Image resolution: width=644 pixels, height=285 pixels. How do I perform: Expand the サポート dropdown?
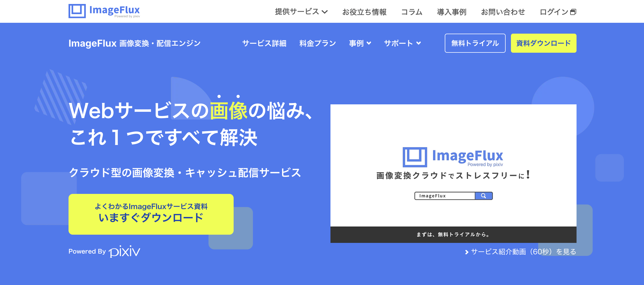tap(402, 43)
